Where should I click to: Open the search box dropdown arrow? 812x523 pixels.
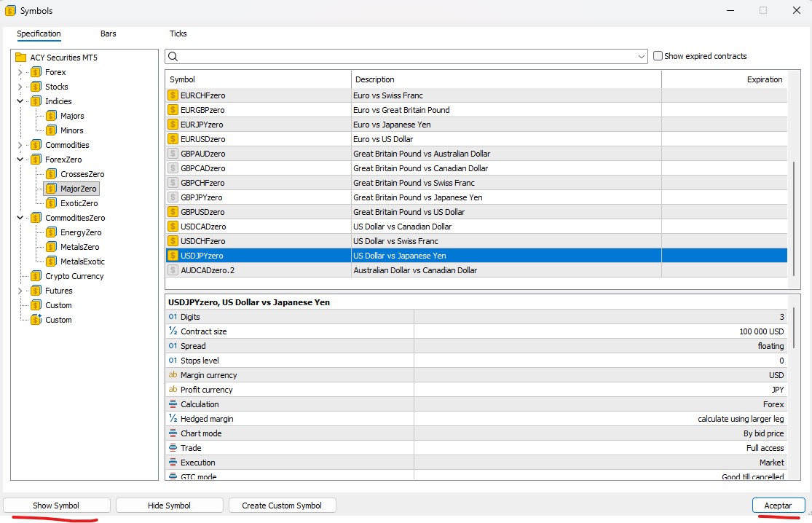[x=641, y=57]
